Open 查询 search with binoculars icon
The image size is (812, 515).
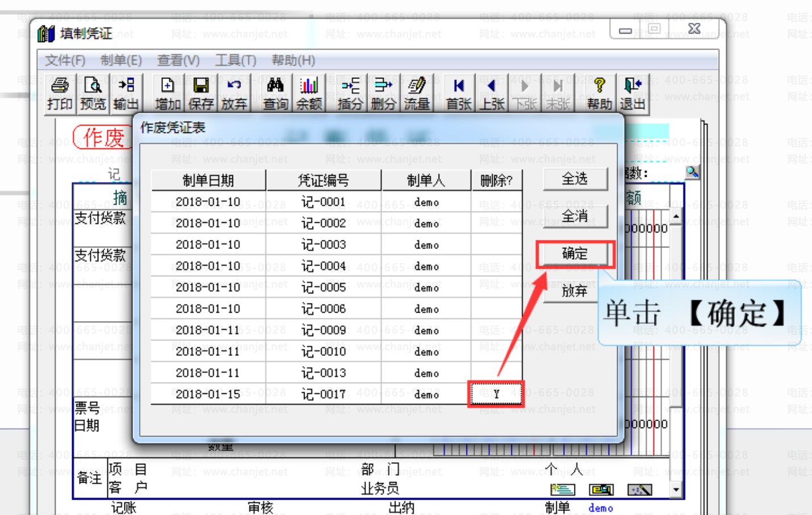pyautogui.click(x=276, y=94)
